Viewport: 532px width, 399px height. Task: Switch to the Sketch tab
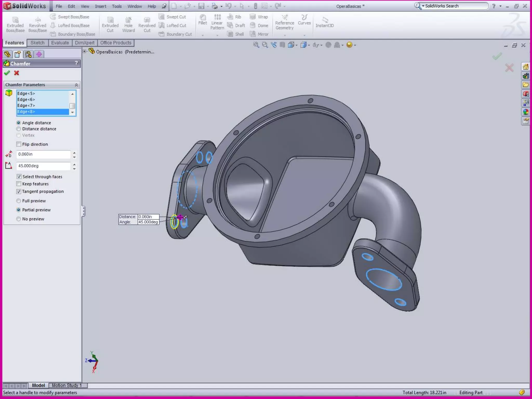tap(37, 43)
